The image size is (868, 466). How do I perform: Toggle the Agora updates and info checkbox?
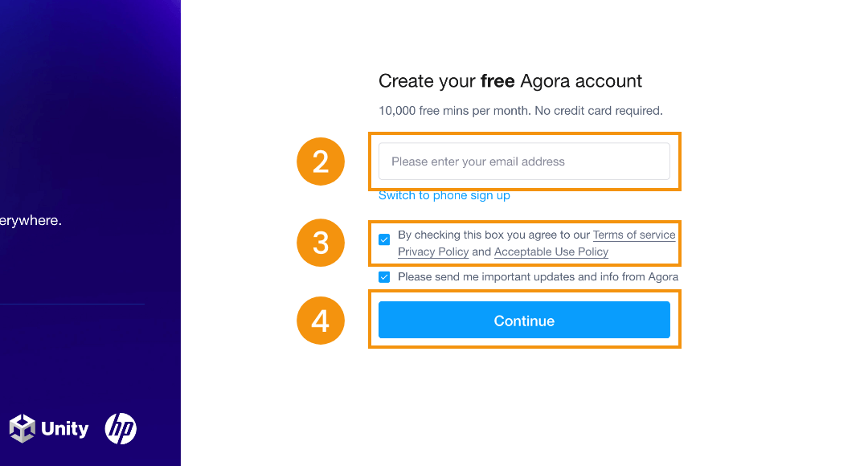pos(384,276)
